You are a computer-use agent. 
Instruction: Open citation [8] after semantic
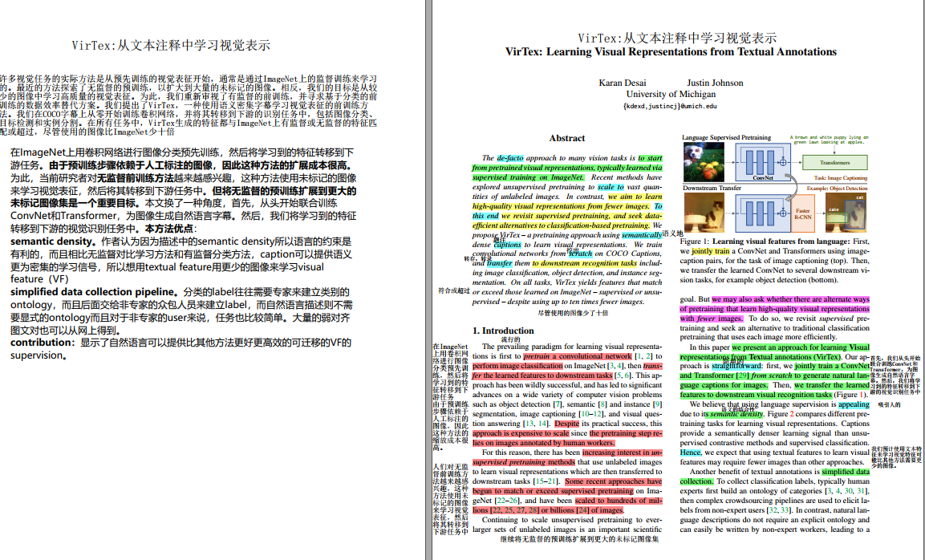(x=602, y=404)
